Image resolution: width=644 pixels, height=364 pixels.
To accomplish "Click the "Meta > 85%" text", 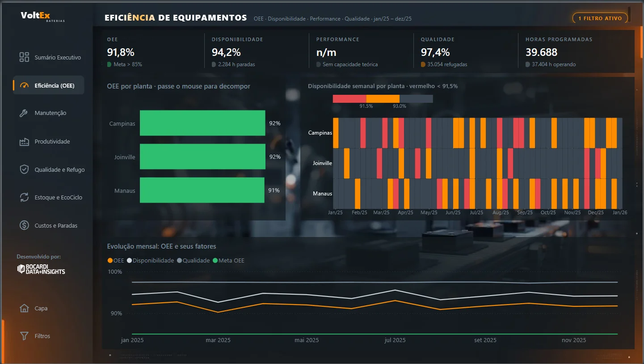I will [x=128, y=64].
